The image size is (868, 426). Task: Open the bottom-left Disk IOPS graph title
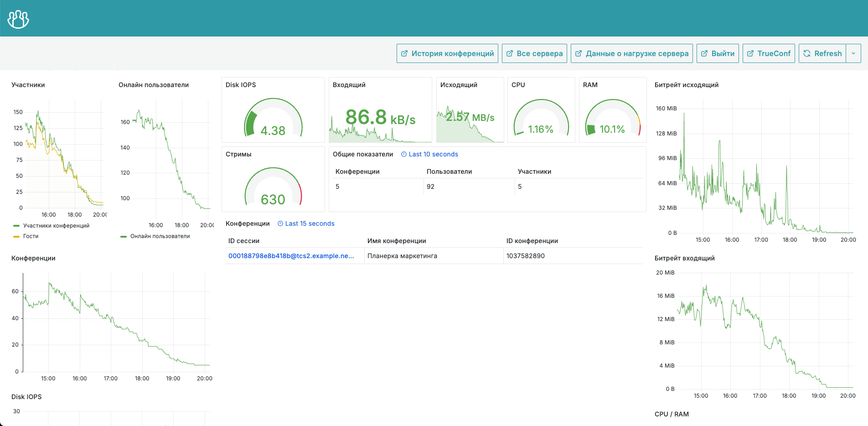(x=26, y=397)
